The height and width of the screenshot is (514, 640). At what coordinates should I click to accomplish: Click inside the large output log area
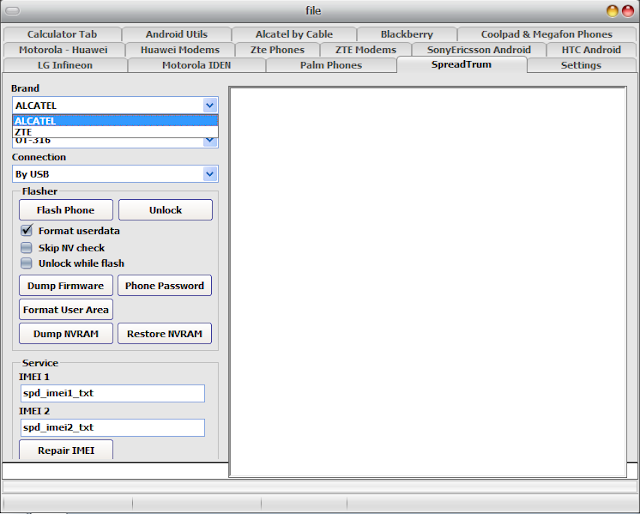coord(428,282)
